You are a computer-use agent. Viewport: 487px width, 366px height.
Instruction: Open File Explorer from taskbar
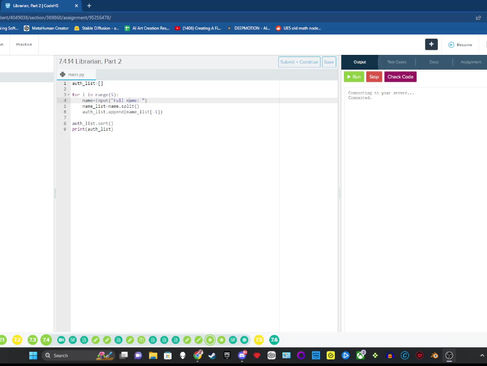pyautogui.click(x=153, y=356)
